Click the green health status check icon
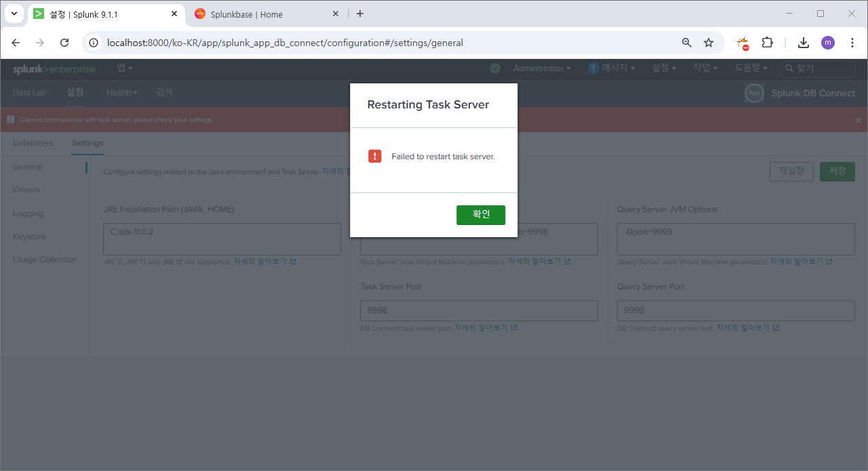Viewport: 868px width, 471px height. [495, 68]
